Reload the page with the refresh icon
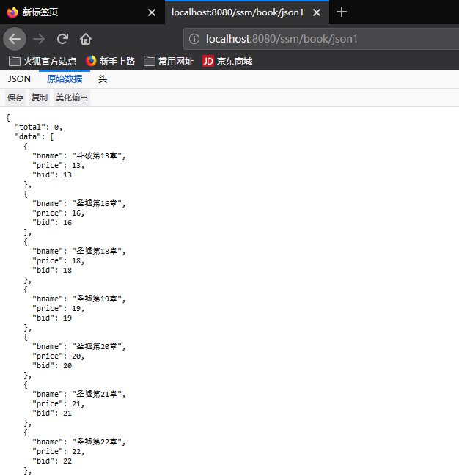The image size is (459, 476). [62, 39]
